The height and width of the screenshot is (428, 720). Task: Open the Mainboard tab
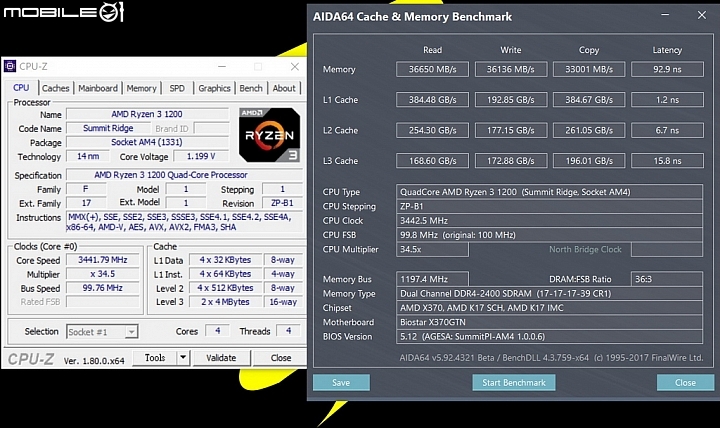click(x=98, y=88)
